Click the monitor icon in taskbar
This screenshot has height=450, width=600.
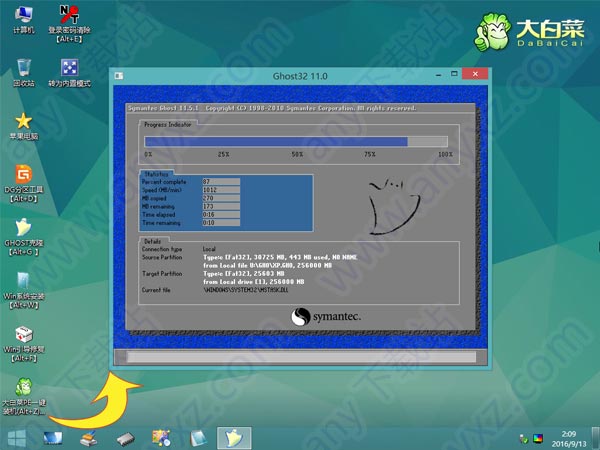pos(53,439)
